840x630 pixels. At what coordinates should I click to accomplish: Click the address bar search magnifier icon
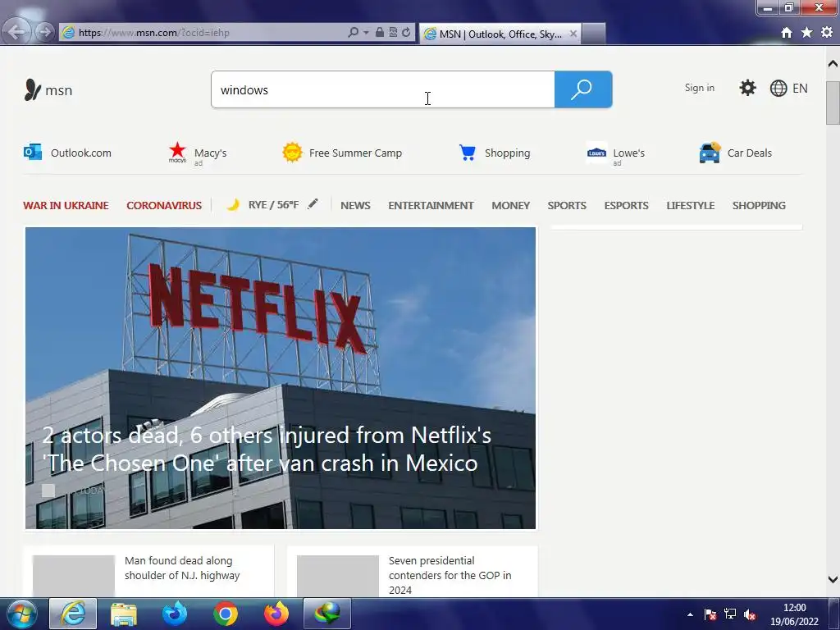point(353,32)
